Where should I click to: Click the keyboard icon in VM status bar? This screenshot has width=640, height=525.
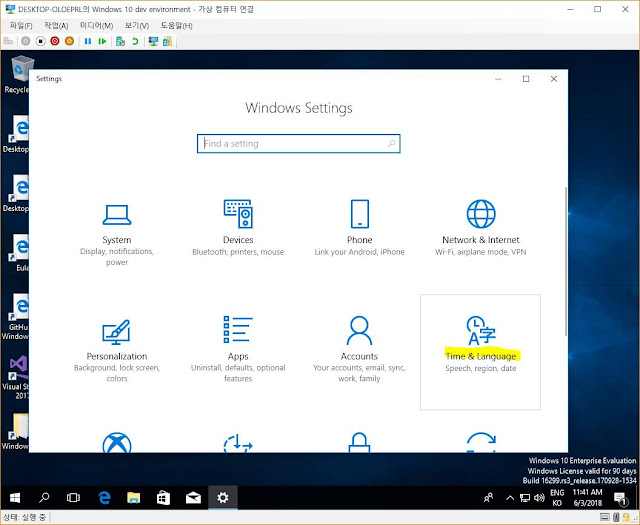pos(605,517)
